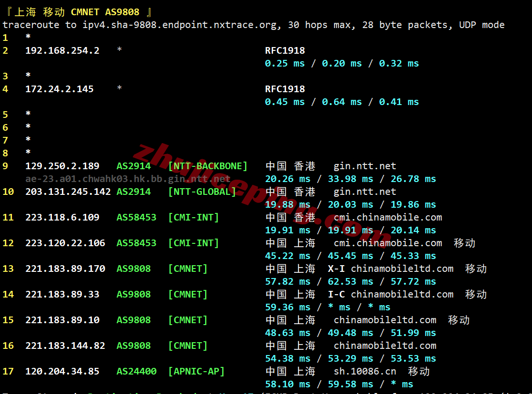This screenshot has height=394, width=532.
Task: Click the [NTT-BACKBONE] network tag
Action: 207,166
